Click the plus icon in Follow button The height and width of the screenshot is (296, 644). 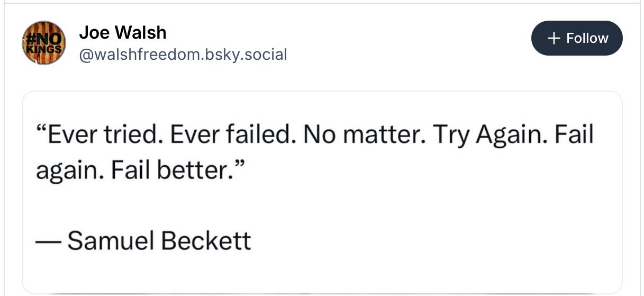(554, 38)
